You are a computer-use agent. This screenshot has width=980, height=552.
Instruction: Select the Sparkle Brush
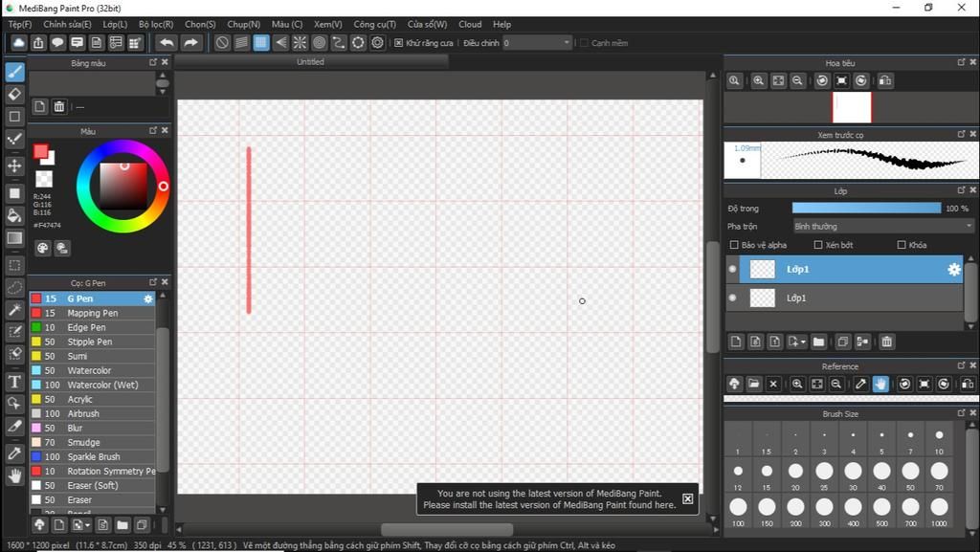point(93,456)
